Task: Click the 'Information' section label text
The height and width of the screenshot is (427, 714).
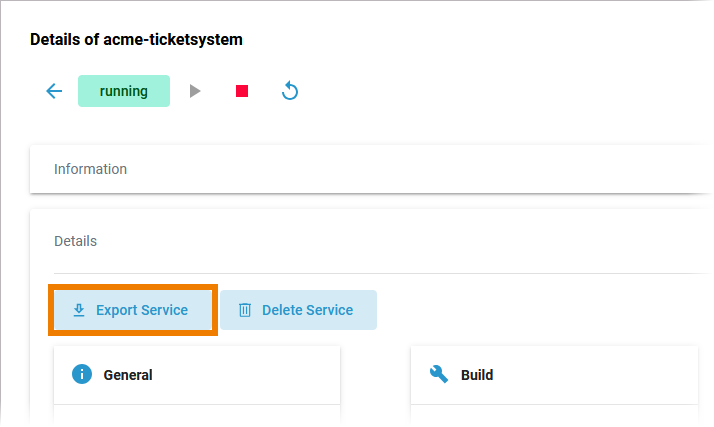Action: [x=90, y=169]
